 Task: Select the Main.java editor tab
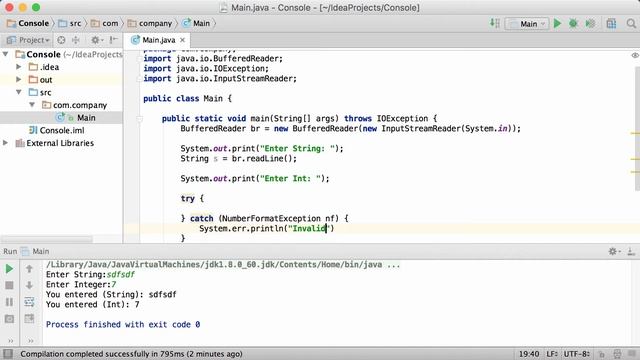158,40
